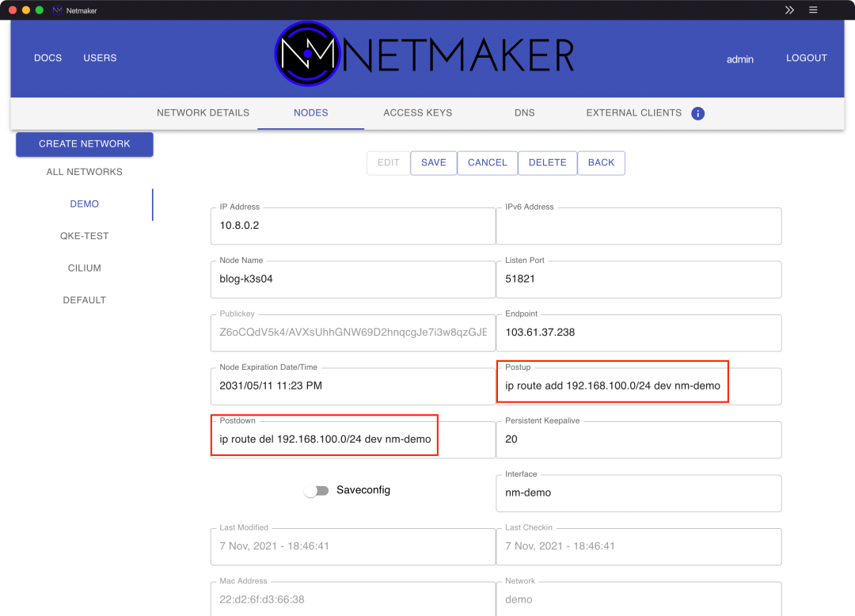Click the disabled Edit button
The height and width of the screenshot is (616, 855).
pos(388,163)
